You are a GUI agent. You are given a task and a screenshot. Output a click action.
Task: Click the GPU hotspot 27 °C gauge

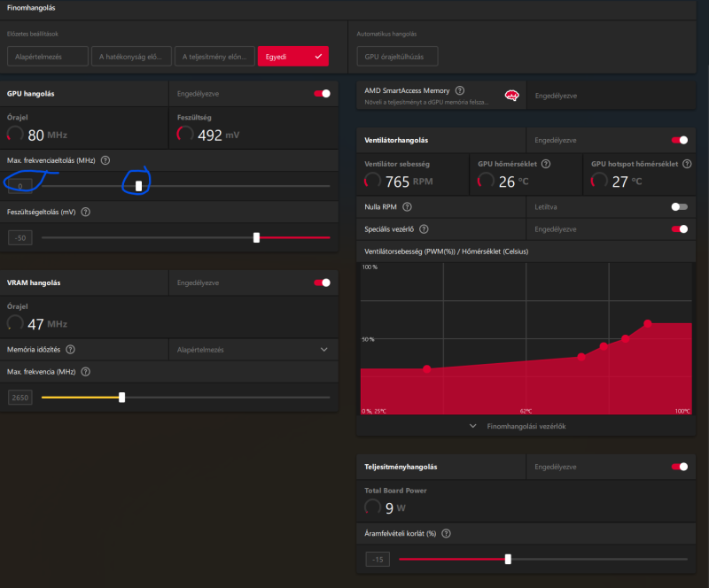[599, 181]
